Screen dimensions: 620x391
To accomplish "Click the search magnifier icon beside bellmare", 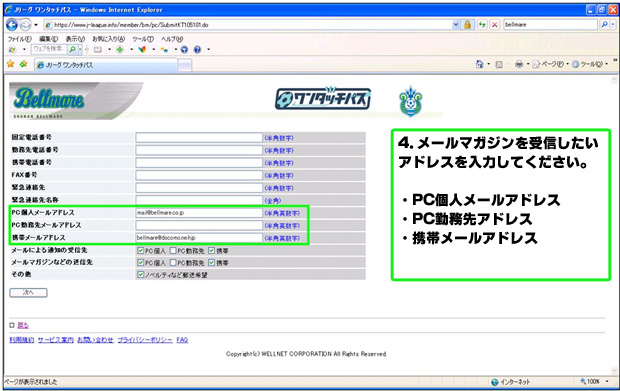I will (604, 25).
